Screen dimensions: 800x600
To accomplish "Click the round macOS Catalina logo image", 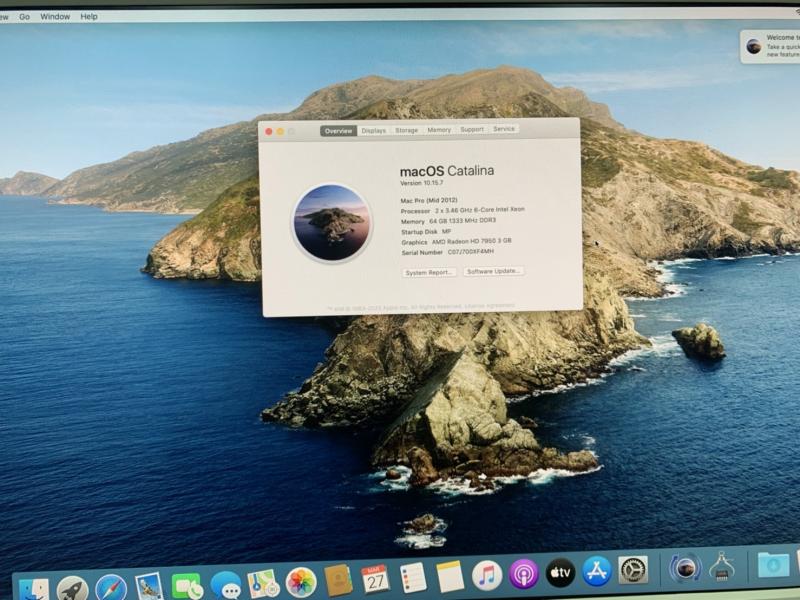I will tap(332, 223).
